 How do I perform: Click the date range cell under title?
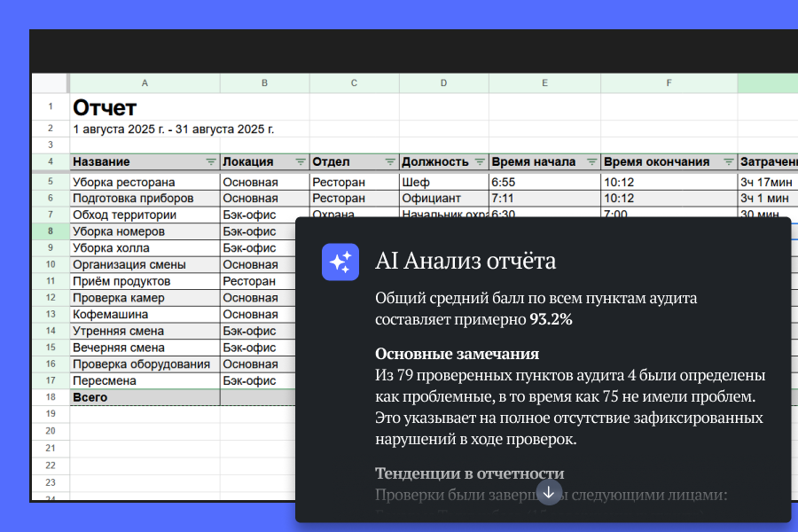173,129
